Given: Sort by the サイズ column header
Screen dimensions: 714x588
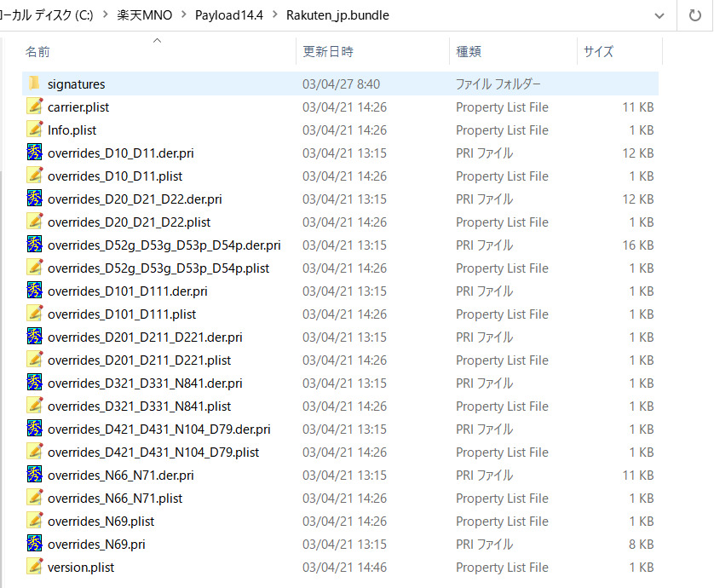Looking at the screenshot, I should coord(598,52).
